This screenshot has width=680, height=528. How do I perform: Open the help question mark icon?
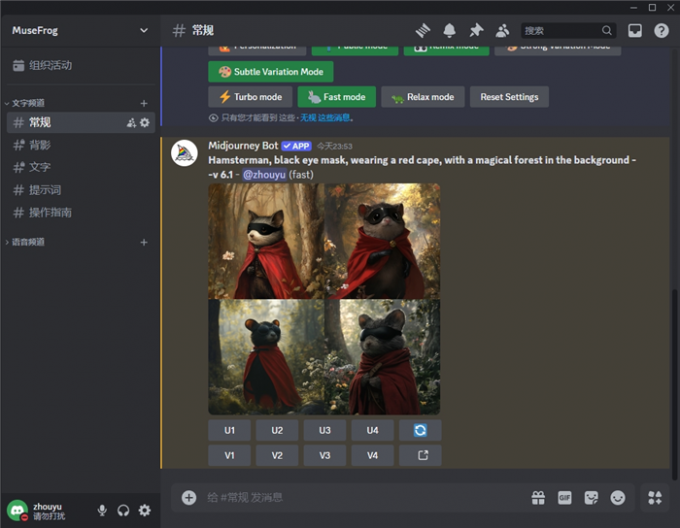661,30
